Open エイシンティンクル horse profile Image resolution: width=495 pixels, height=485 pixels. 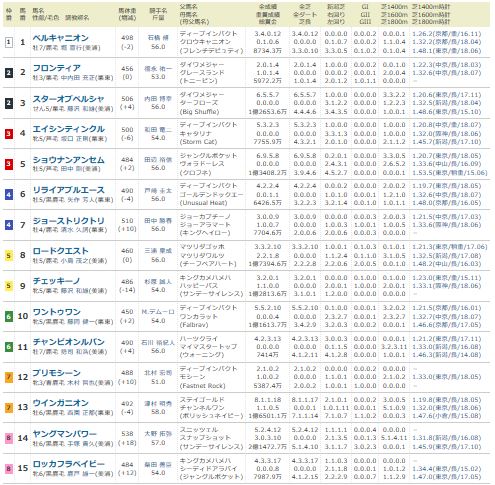69,129
